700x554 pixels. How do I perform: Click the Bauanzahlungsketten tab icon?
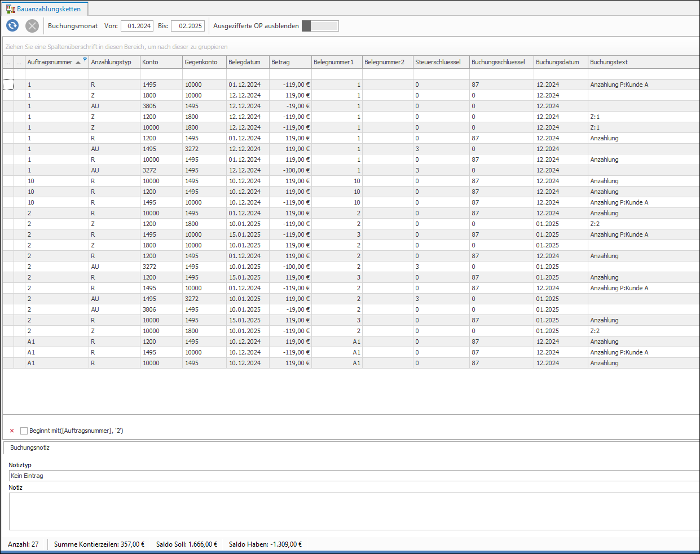pyautogui.click(x=10, y=8)
